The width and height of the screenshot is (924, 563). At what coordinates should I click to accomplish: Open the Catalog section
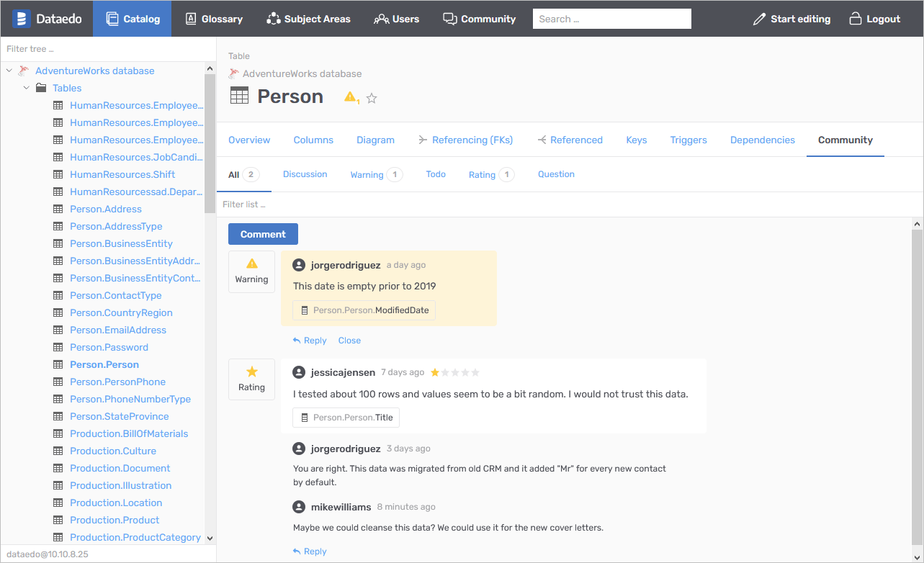132,19
